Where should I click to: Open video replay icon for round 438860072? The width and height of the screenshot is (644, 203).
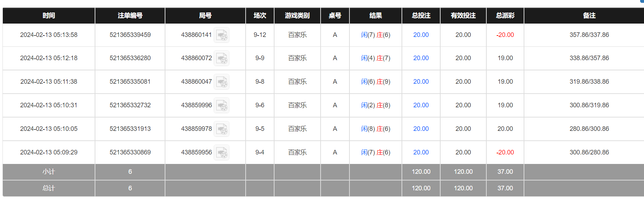(222, 58)
